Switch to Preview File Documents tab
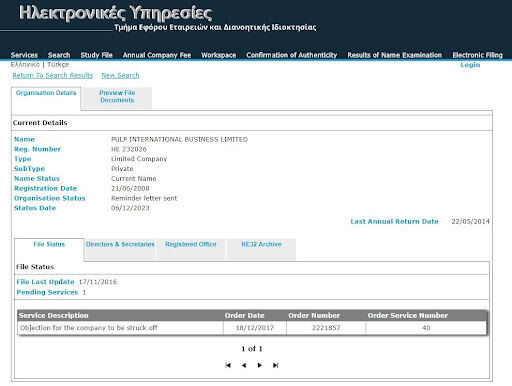The height and width of the screenshot is (386, 512). (117, 97)
